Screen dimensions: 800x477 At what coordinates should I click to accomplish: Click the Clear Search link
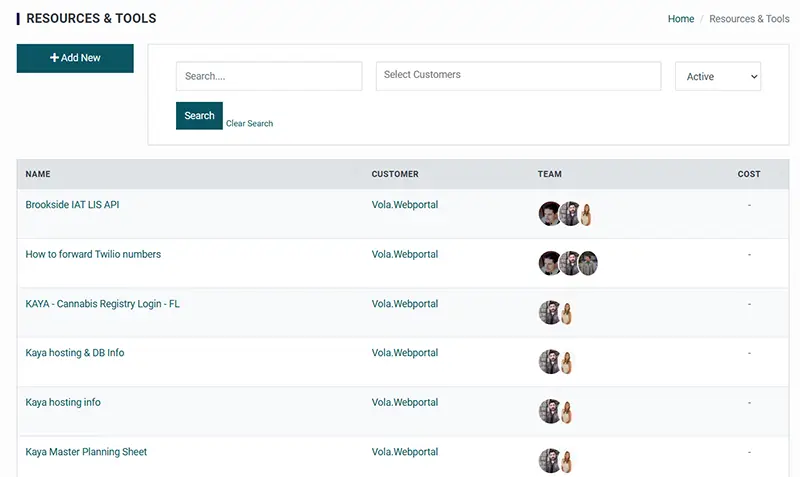click(249, 123)
